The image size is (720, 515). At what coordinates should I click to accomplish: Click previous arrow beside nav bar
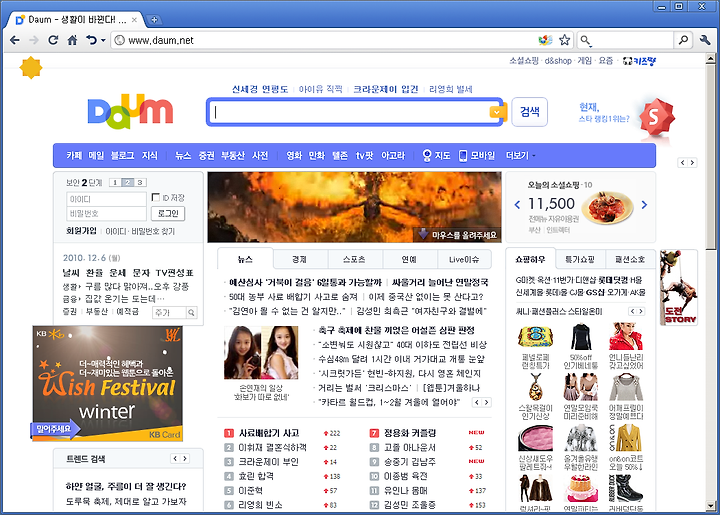(x=683, y=162)
